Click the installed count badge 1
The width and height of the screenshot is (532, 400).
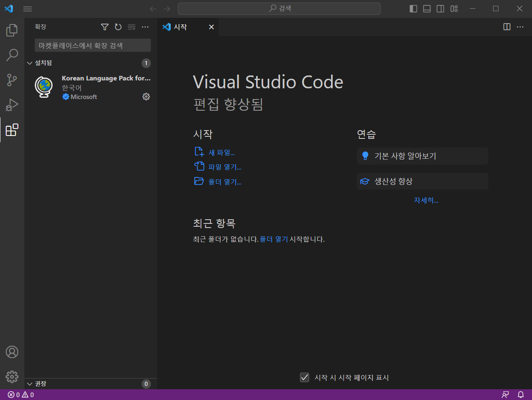[x=146, y=63]
